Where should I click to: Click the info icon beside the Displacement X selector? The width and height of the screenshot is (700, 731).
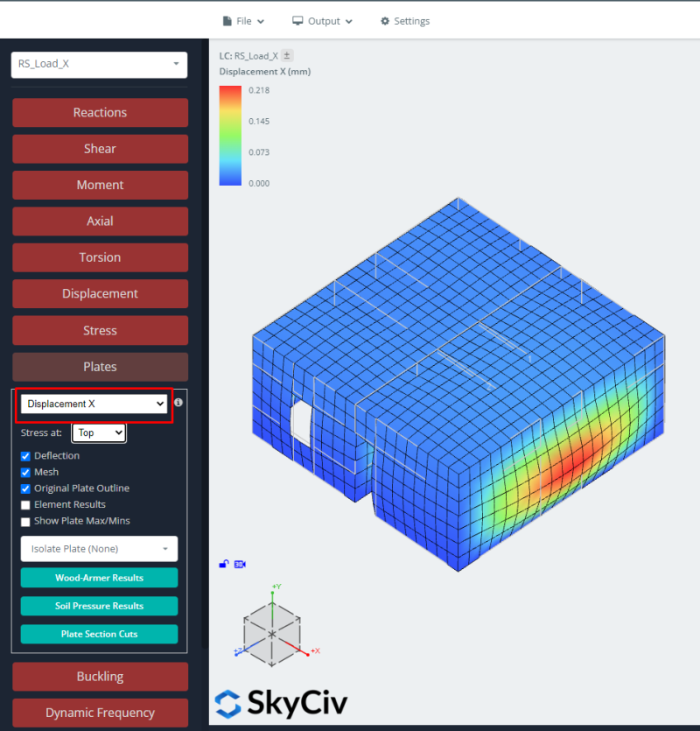[178, 402]
